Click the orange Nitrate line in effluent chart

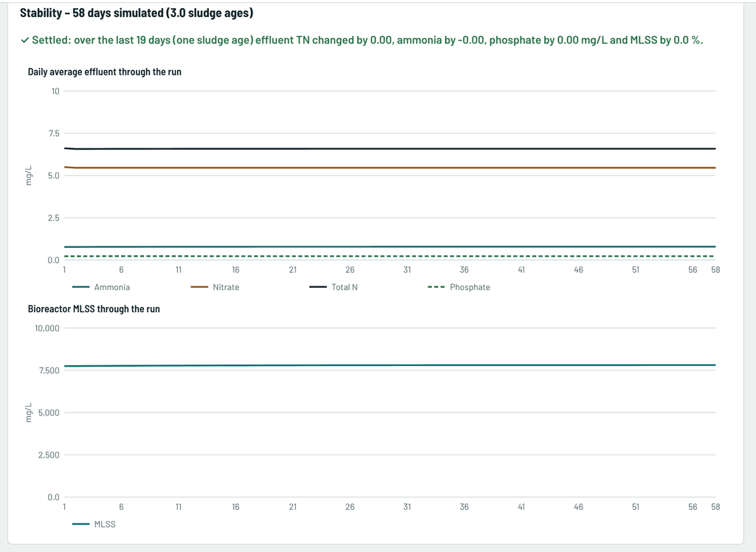tap(390, 168)
